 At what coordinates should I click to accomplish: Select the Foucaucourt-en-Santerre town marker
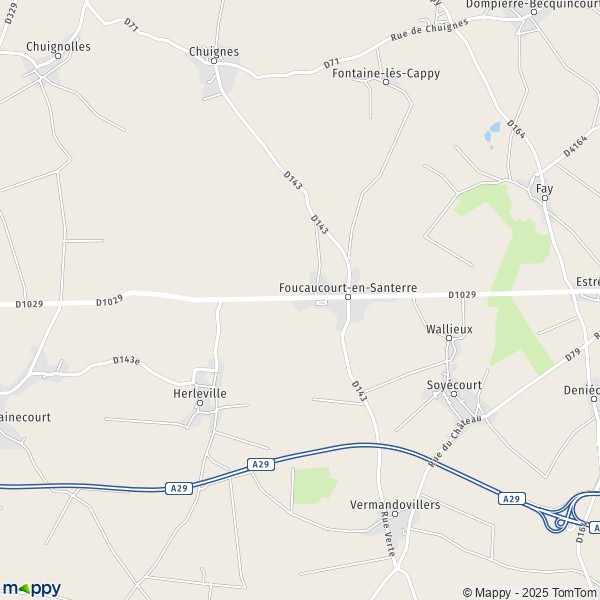(348, 297)
